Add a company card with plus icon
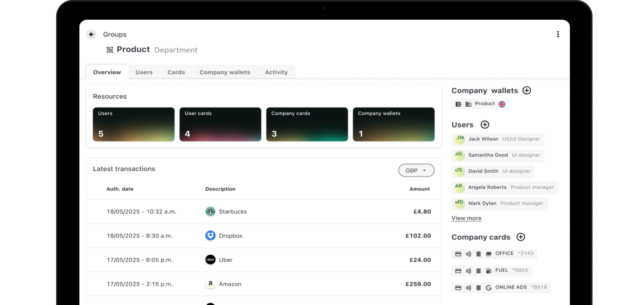The width and height of the screenshot is (644, 305). coord(521,237)
